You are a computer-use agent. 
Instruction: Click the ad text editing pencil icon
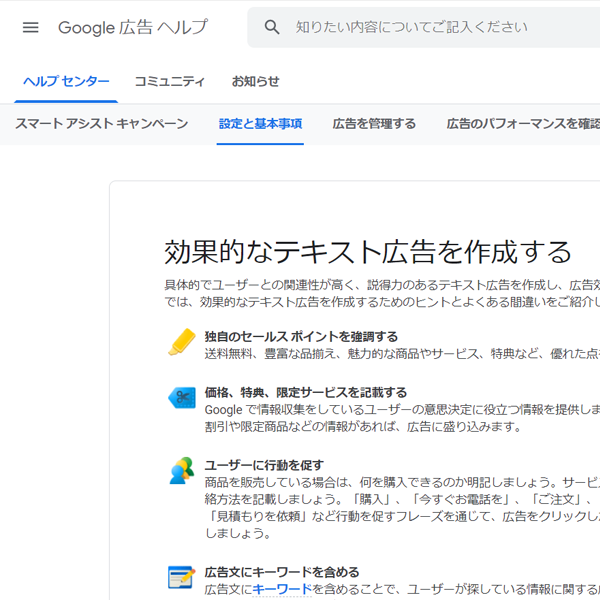coord(182,577)
